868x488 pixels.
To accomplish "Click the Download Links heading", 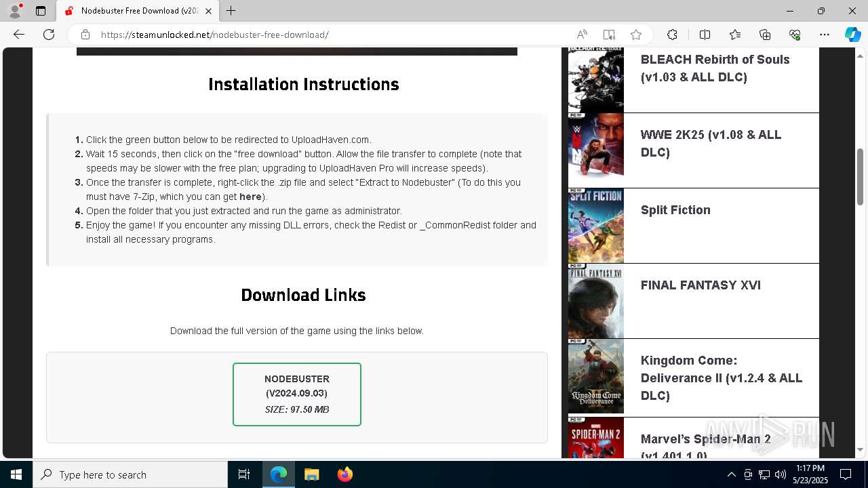I will coord(304,295).
